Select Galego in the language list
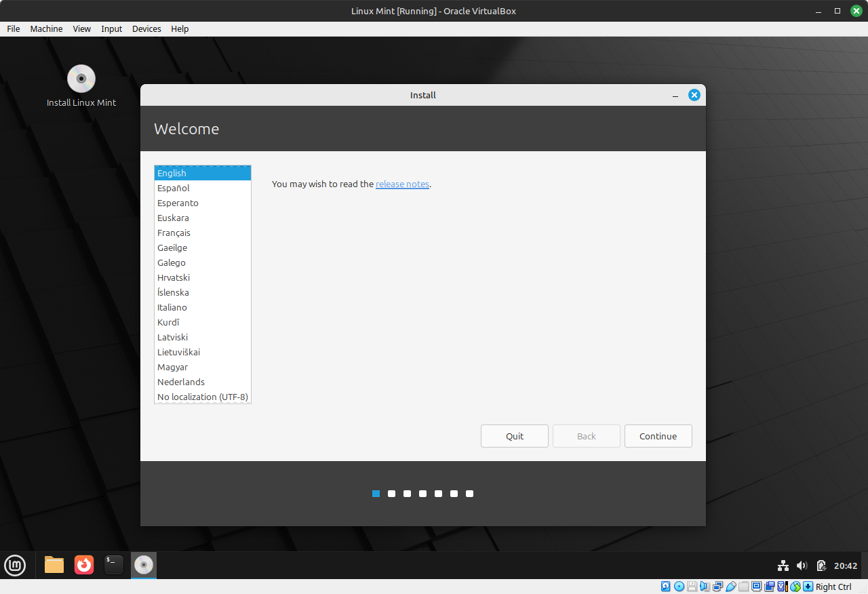This screenshot has width=868, height=594. (x=203, y=262)
